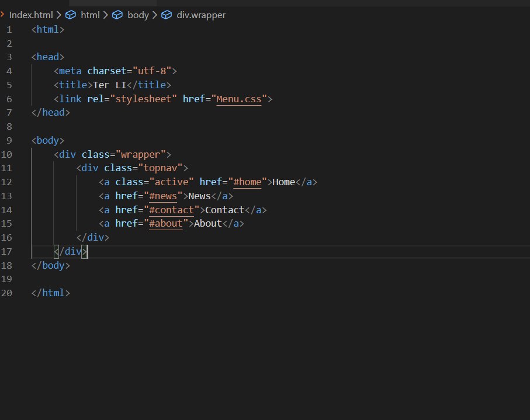Select the body breadcrumb segment
Image resolution: width=530 pixels, height=420 pixels.
tap(138, 15)
